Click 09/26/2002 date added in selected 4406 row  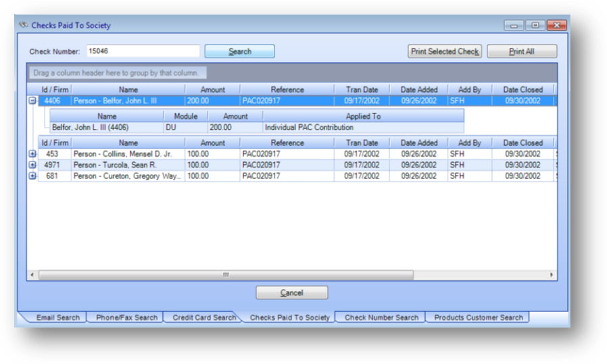coord(419,101)
